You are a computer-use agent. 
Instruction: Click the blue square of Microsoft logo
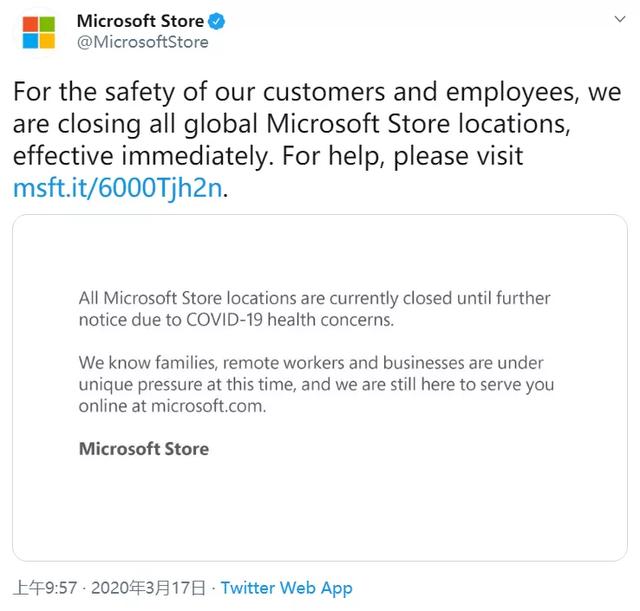31,40
